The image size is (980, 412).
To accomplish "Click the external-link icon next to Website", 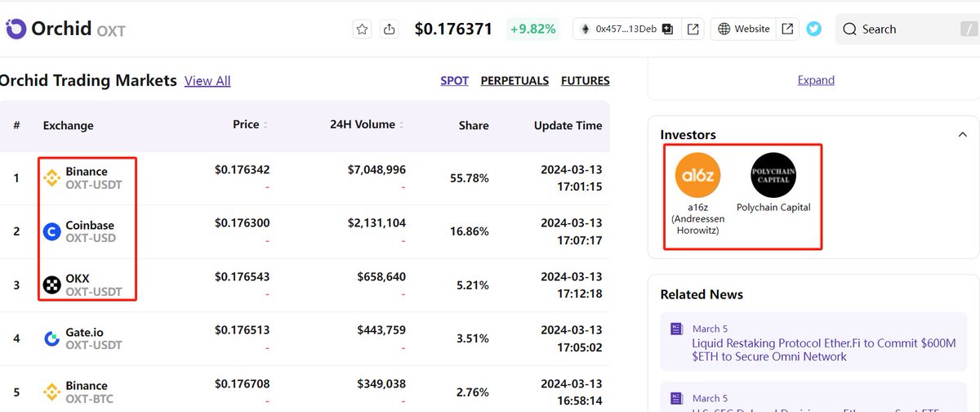I will tap(787, 29).
